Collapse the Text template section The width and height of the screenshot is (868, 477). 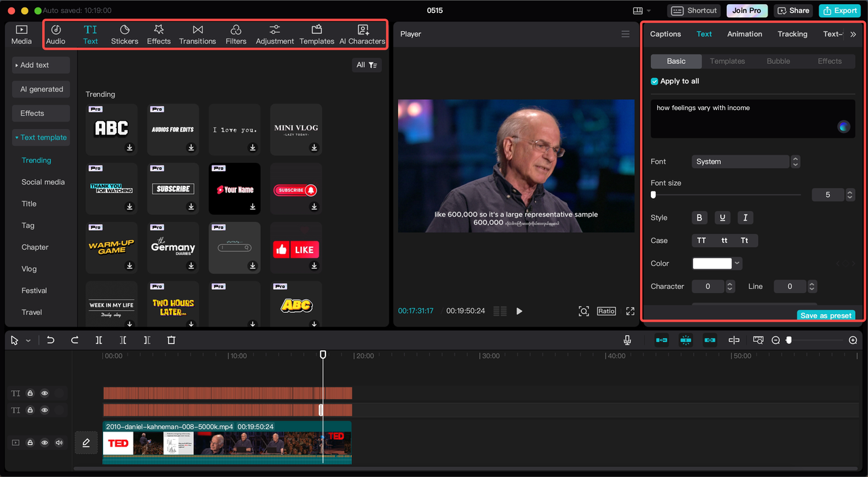(41, 138)
